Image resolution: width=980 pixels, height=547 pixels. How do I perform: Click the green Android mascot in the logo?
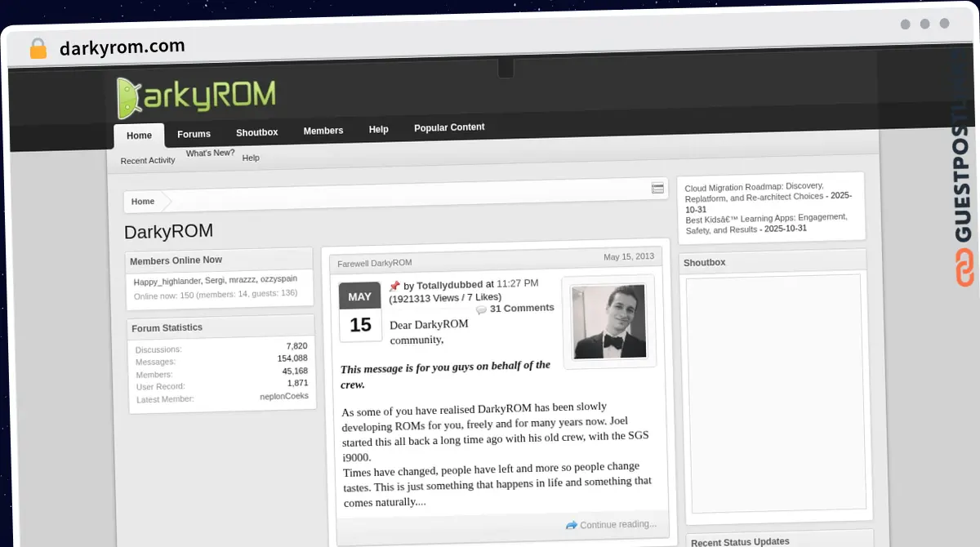click(x=127, y=96)
